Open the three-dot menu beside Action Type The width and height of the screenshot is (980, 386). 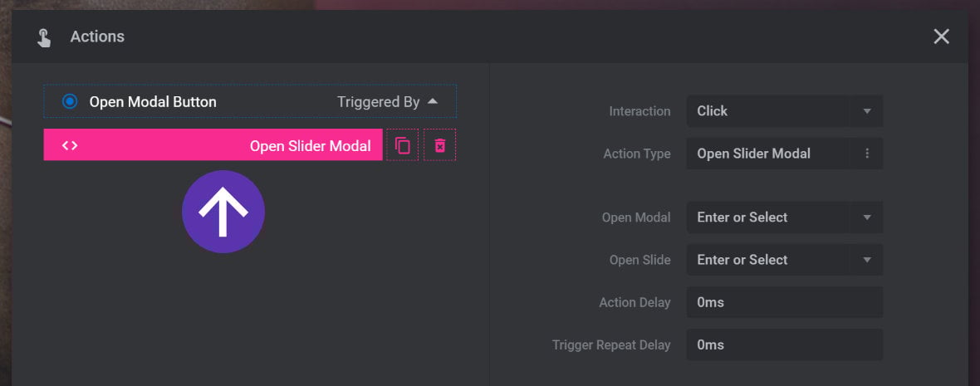[867, 154]
